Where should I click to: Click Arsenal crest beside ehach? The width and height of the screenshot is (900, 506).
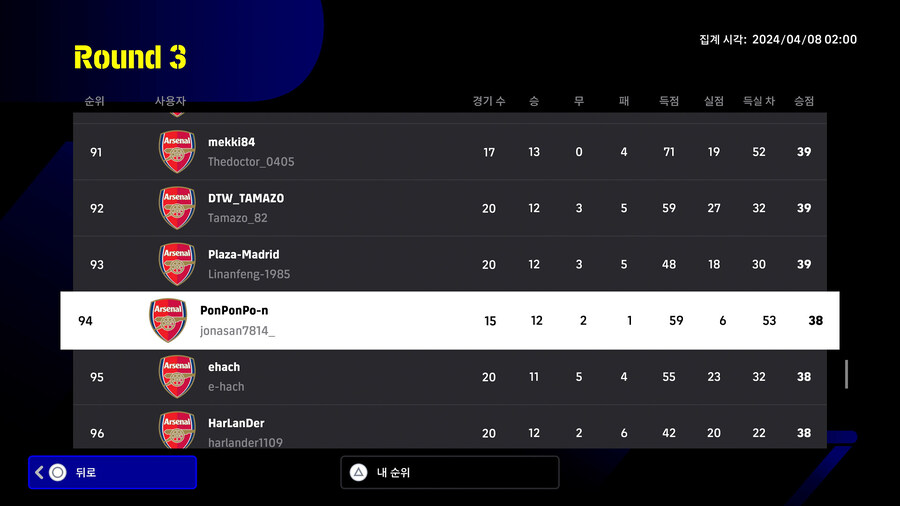coord(177,377)
